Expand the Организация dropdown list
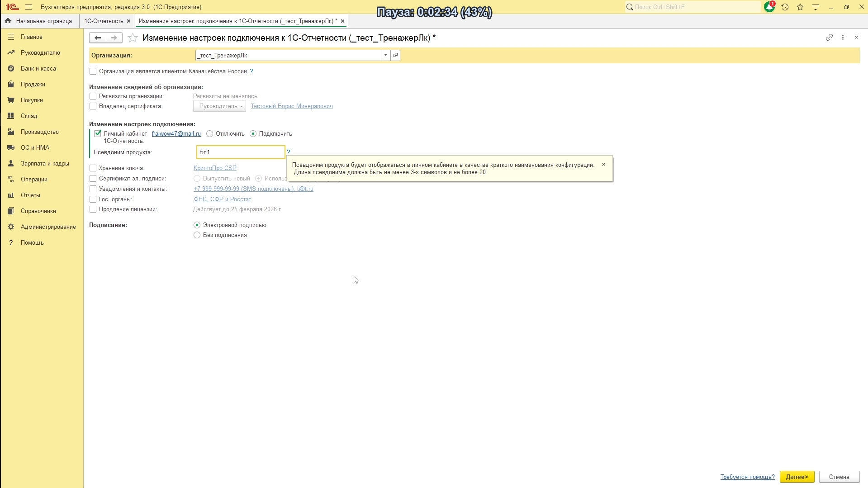Image resolution: width=868 pixels, height=488 pixels. tap(385, 55)
